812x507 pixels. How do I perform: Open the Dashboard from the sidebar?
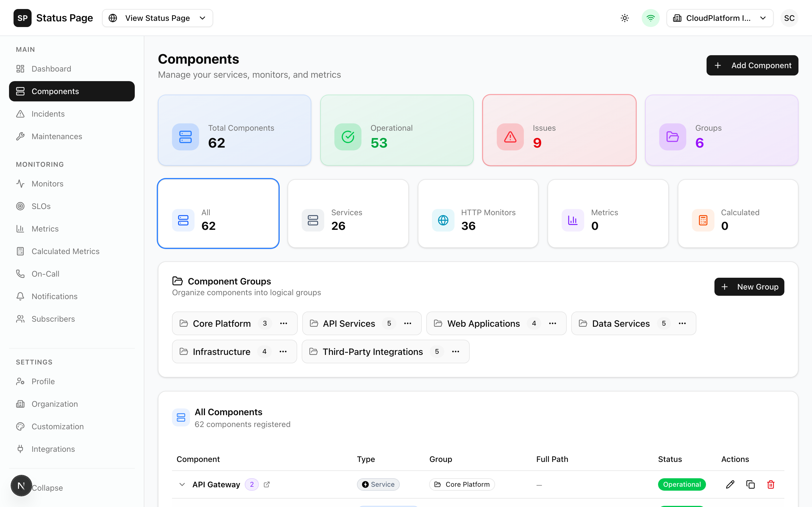(x=51, y=68)
